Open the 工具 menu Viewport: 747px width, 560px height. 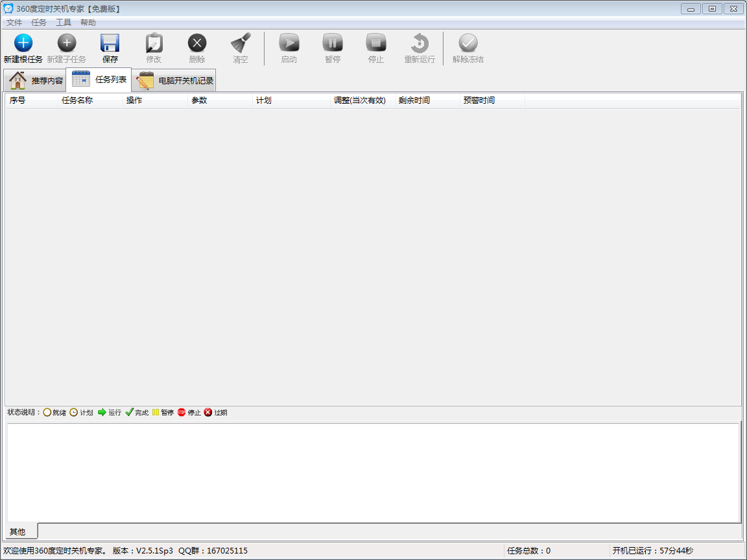pos(64,23)
